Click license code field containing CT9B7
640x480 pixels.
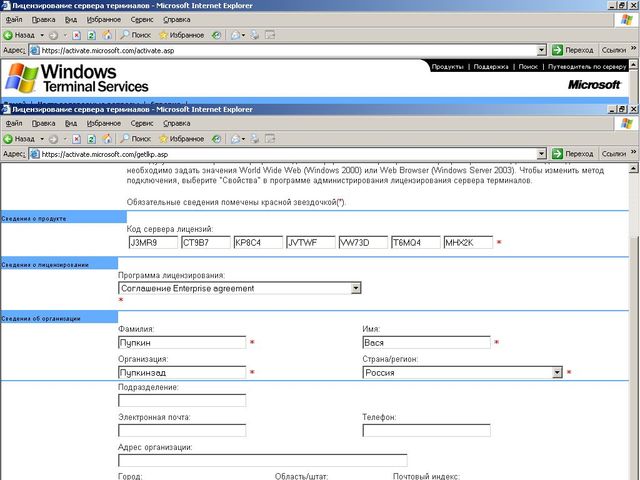click(206, 242)
